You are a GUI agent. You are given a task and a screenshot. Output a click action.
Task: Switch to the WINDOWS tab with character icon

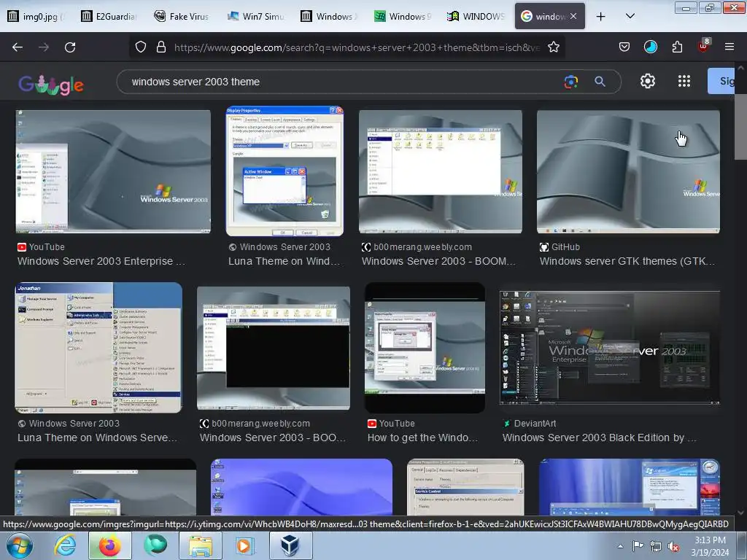coord(475,16)
